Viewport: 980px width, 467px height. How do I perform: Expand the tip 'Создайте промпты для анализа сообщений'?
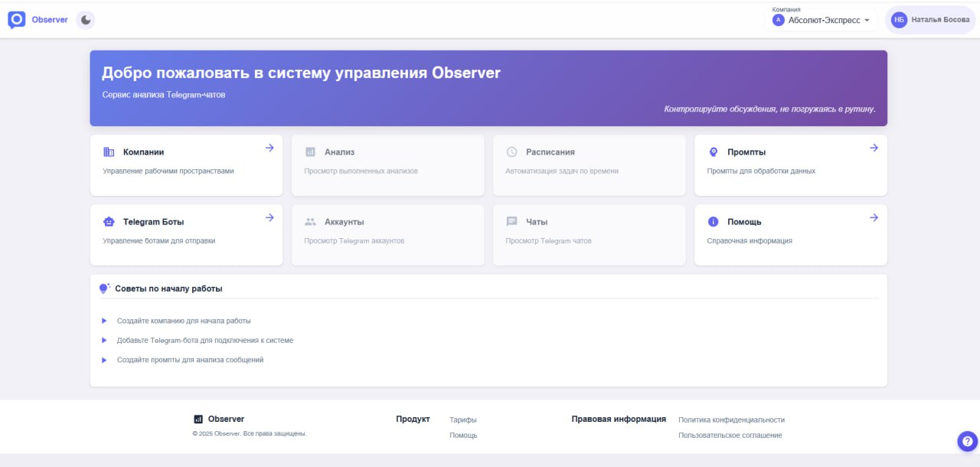[190, 360]
